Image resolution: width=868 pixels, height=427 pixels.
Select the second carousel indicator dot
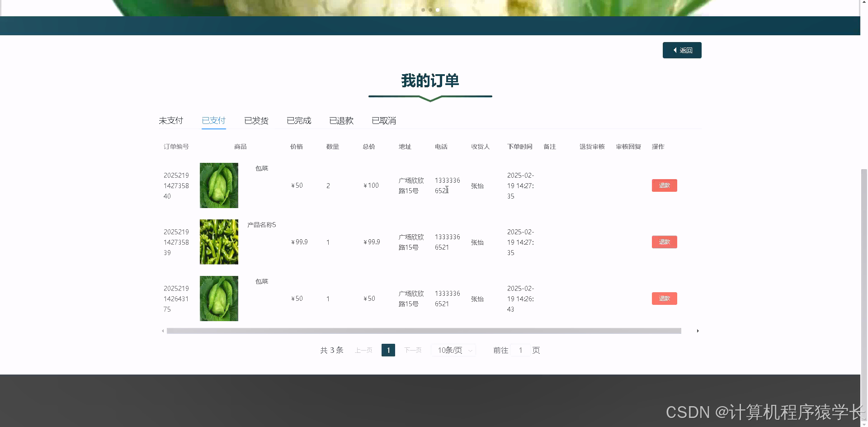[x=430, y=9]
